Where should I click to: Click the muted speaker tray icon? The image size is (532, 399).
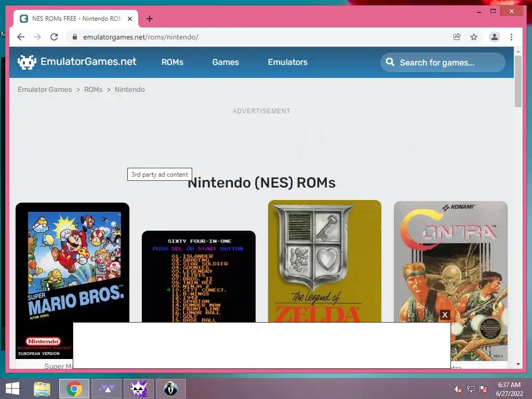[458, 389]
